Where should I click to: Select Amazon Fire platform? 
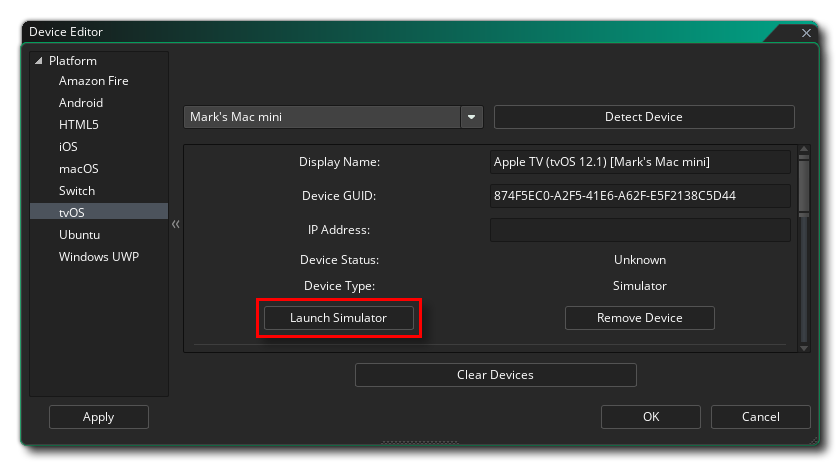(x=93, y=81)
